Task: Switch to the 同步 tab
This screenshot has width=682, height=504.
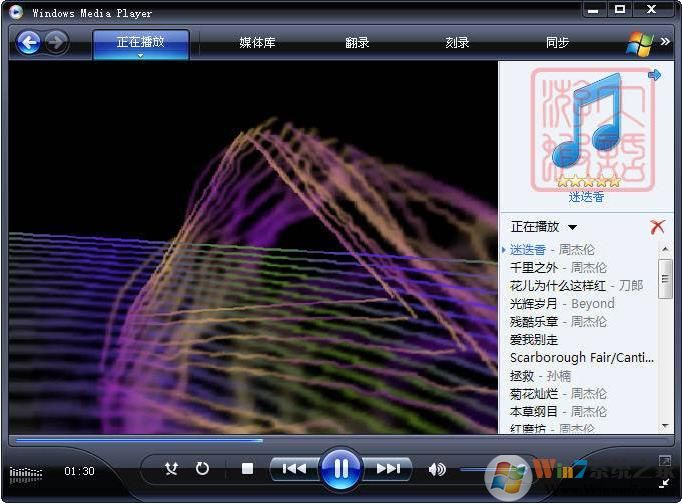Action: [x=557, y=43]
